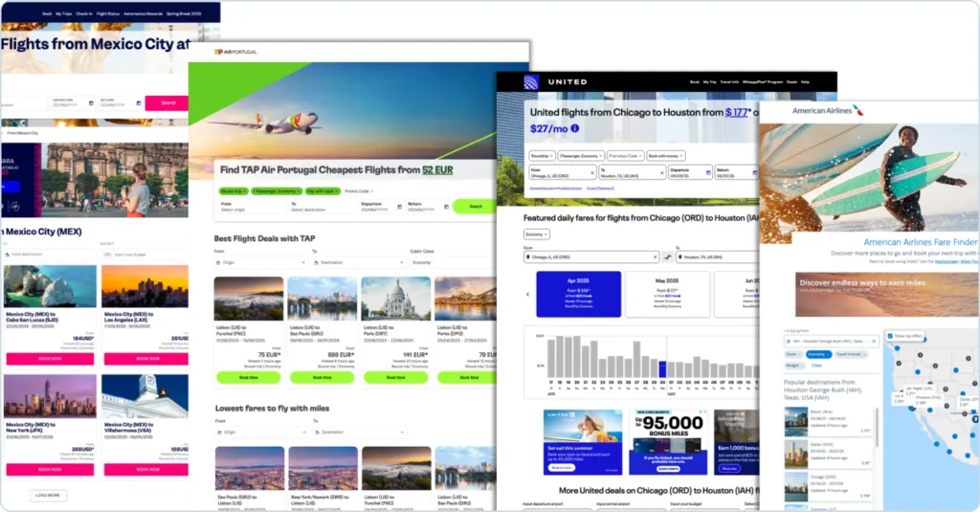Select highlighted blue bar in United fare chart
This screenshot has width=980, height=512.
tap(662, 368)
